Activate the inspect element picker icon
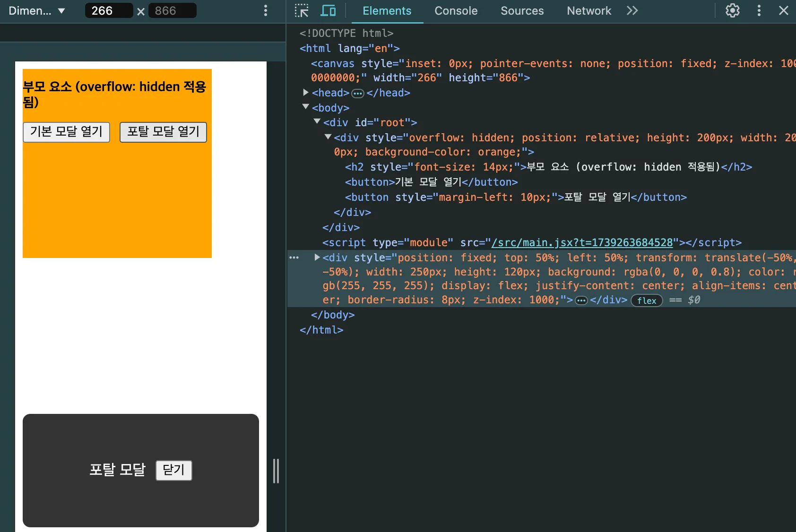796x532 pixels. (x=302, y=10)
